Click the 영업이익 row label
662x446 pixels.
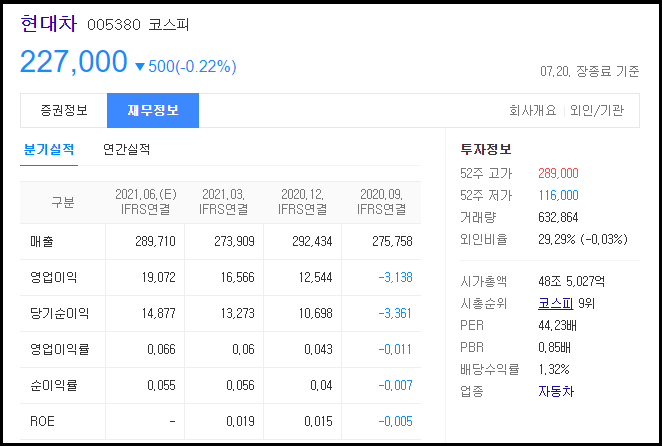click(x=53, y=277)
